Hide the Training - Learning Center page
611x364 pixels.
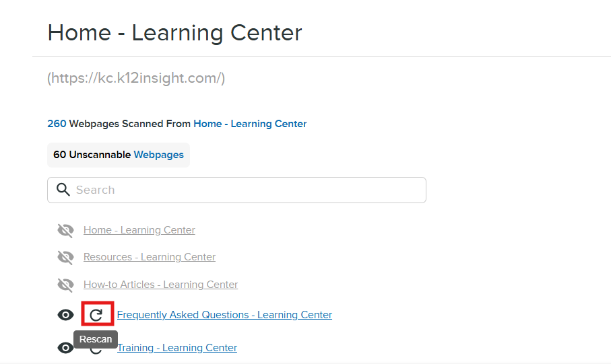pos(65,348)
